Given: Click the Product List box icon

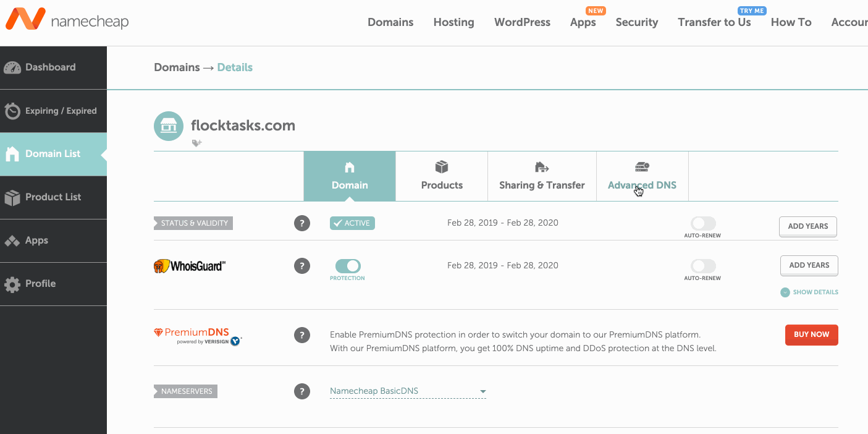Looking at the screenshot, I should pyautogui.click(x=12, y=197).
